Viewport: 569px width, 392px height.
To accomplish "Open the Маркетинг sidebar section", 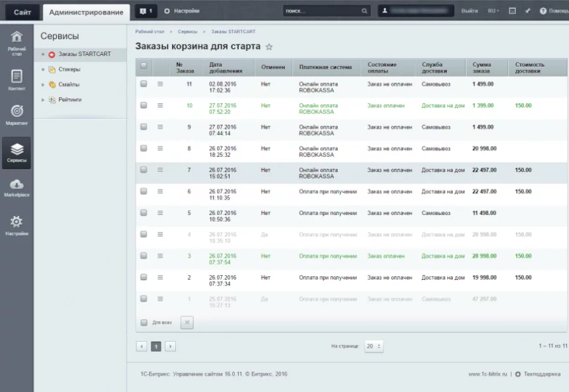I will [17, 114].
